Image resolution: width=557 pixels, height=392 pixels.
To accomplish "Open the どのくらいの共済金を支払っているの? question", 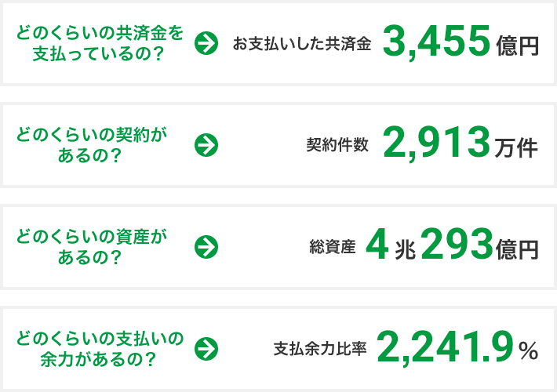I will click(x=98, y=44).
